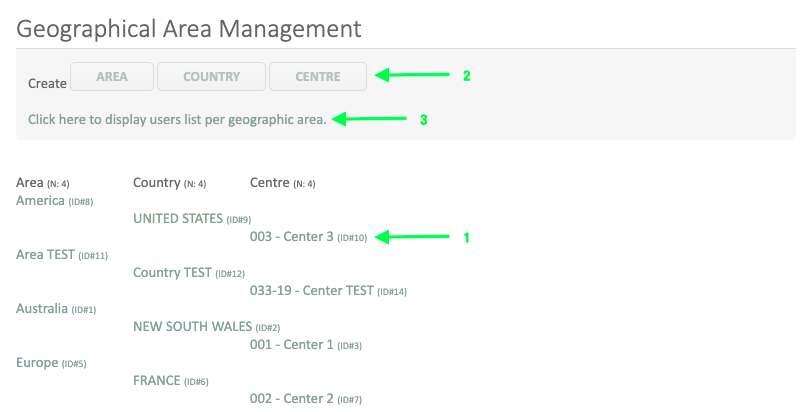The width and height of the screenshot is (801, 412).
Task: Select the FRANCE country entry
Action: point(157,381)
